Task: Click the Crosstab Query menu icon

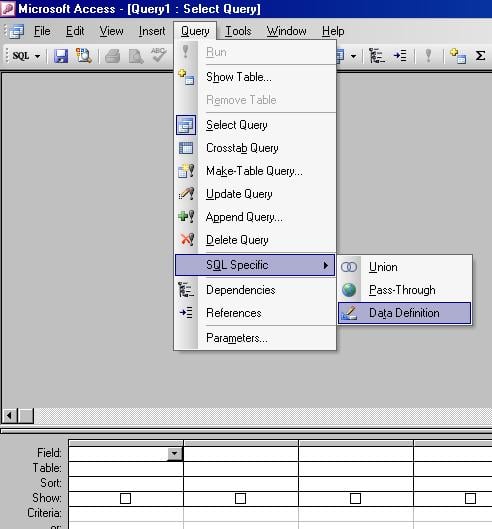Action: pos(186,148)
